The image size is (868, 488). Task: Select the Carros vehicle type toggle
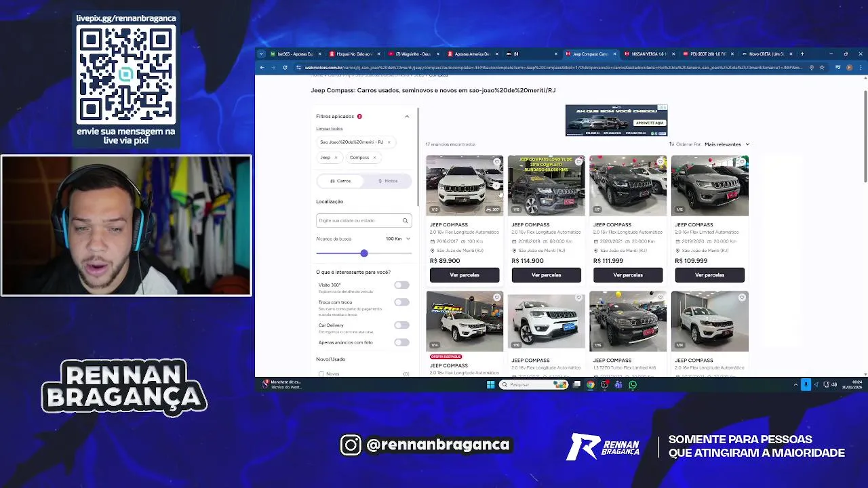coord(340,181)
